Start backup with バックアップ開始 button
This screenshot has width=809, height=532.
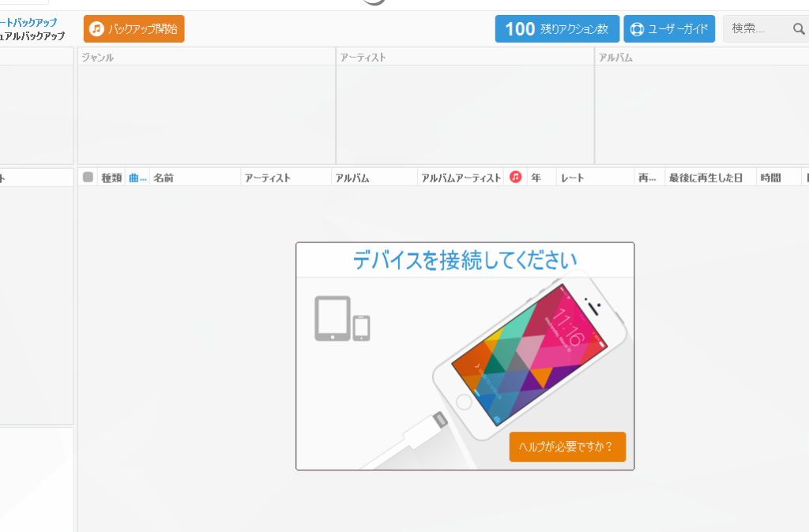click(134, 29)
